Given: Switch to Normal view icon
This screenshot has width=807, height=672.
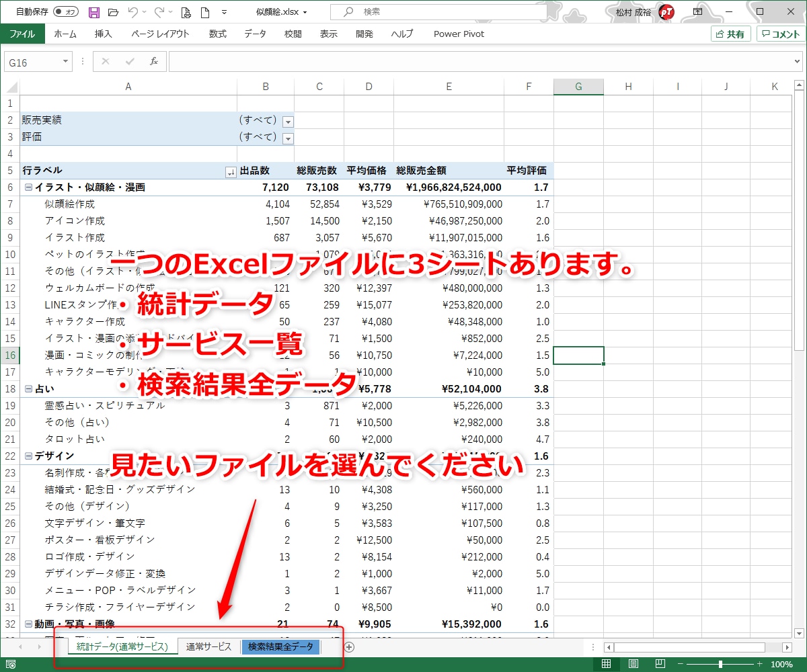Looking at the screenshot, I should click(606, 665).
